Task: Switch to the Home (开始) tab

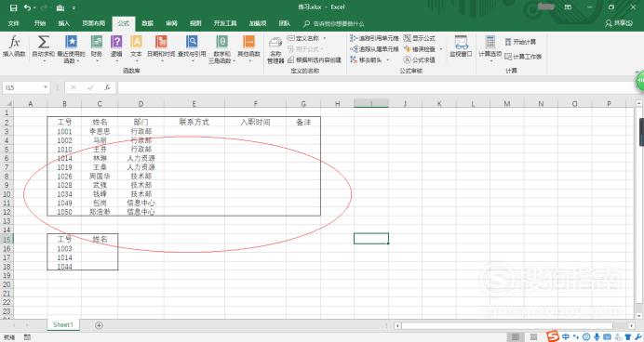Action: [x=40, y=23]
